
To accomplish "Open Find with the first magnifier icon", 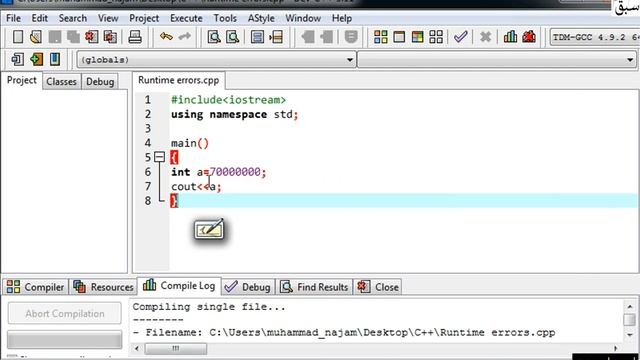I will click(214, 37).
